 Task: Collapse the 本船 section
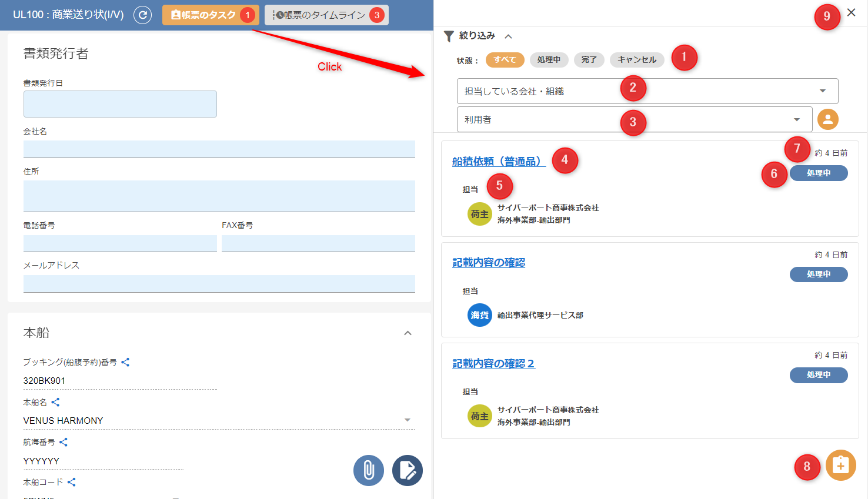[x=408, y=333]
